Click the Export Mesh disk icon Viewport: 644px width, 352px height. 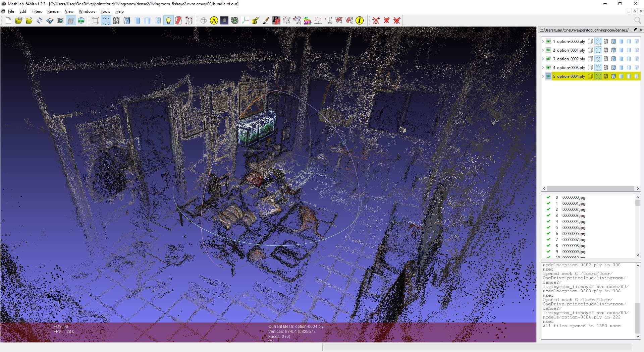(50, 21)
